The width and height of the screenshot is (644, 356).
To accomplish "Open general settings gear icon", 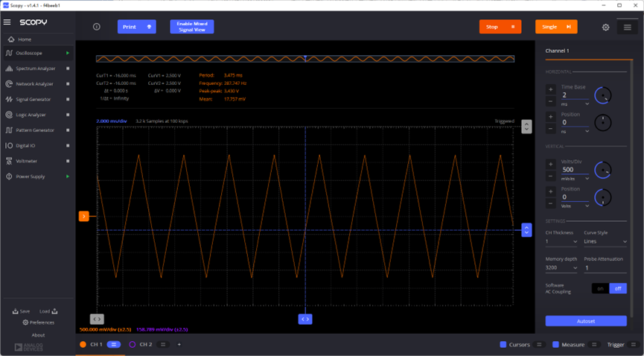I will point(606,27).
